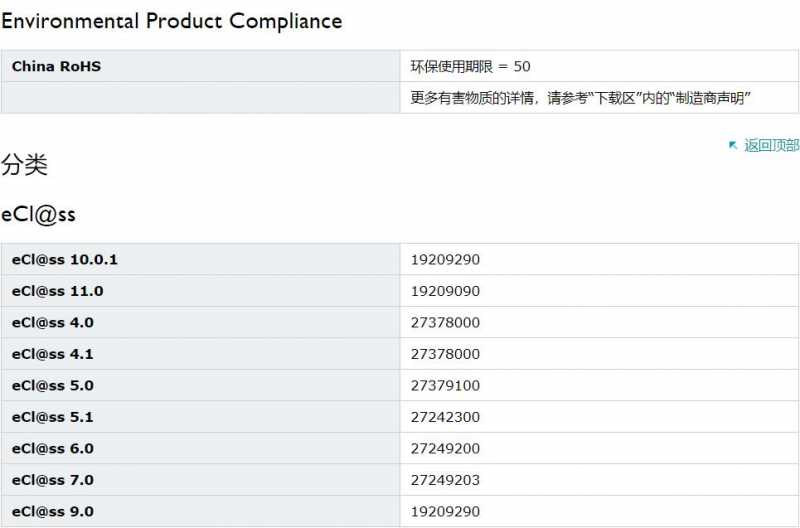Click the 19209090 classification value

point(445,291)
